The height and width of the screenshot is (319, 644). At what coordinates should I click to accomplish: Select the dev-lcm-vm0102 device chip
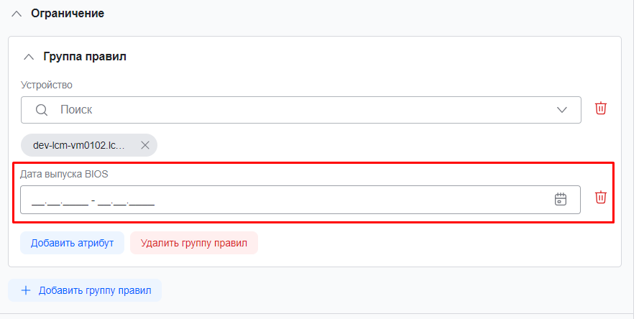click(x=79, y=145)
